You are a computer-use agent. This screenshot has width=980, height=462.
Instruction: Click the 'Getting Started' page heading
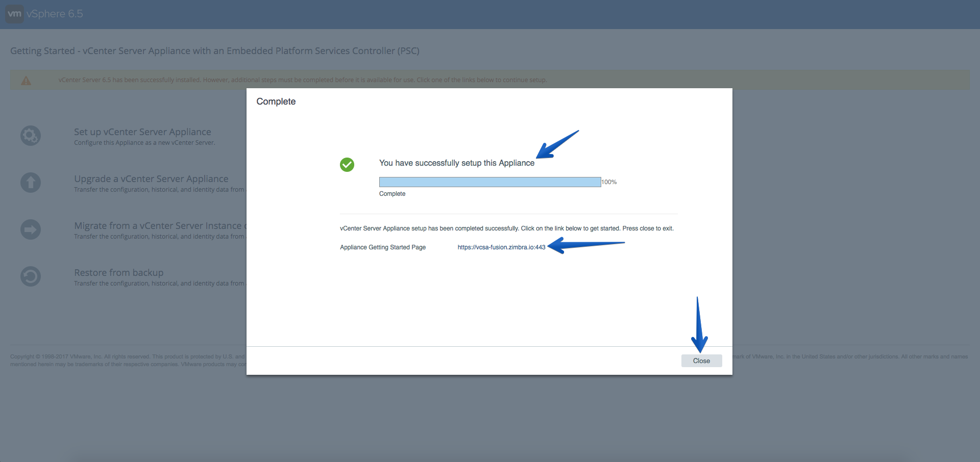click(x=215, y=51)
